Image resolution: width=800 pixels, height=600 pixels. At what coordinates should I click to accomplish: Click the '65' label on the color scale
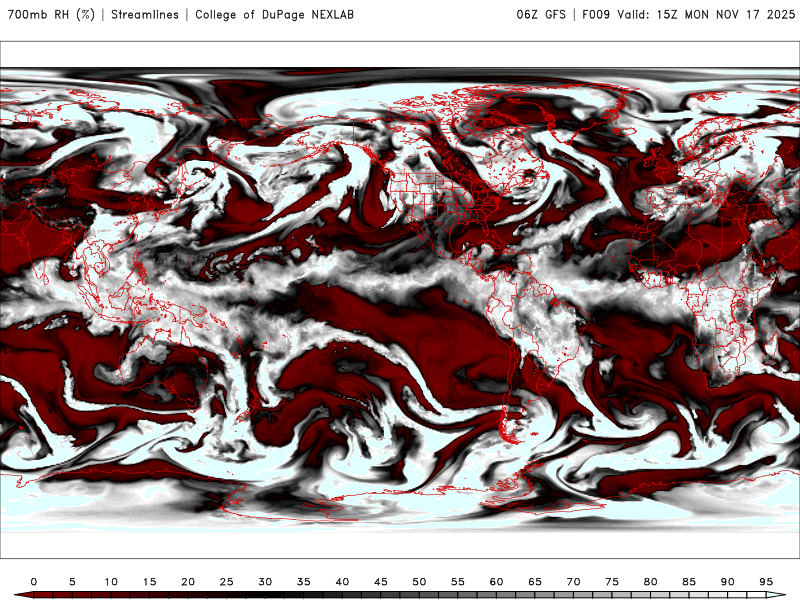535,582
